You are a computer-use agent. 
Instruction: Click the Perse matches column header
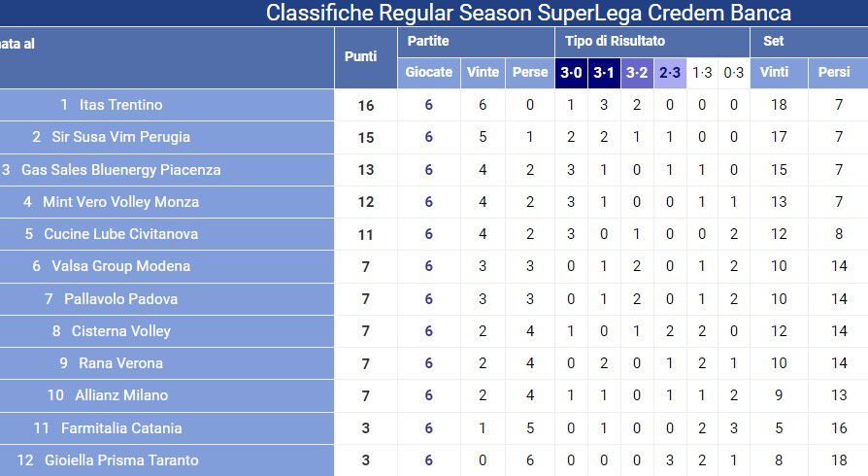tap(530, 72)
